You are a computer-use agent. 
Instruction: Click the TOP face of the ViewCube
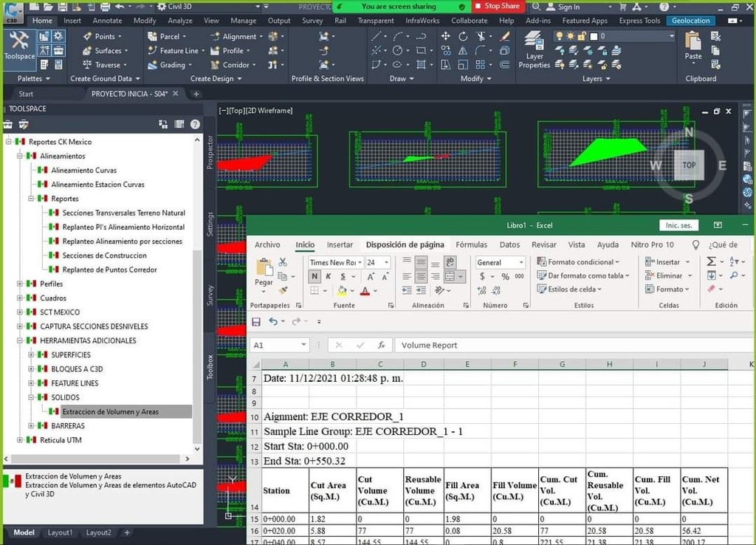pyautogui.click(x=689, y=165)
